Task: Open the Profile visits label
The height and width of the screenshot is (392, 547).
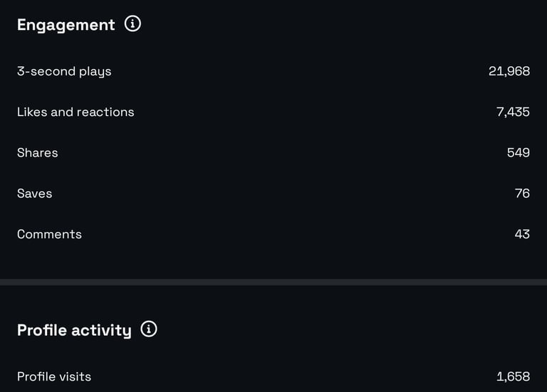Action: (x=54, y=376)
